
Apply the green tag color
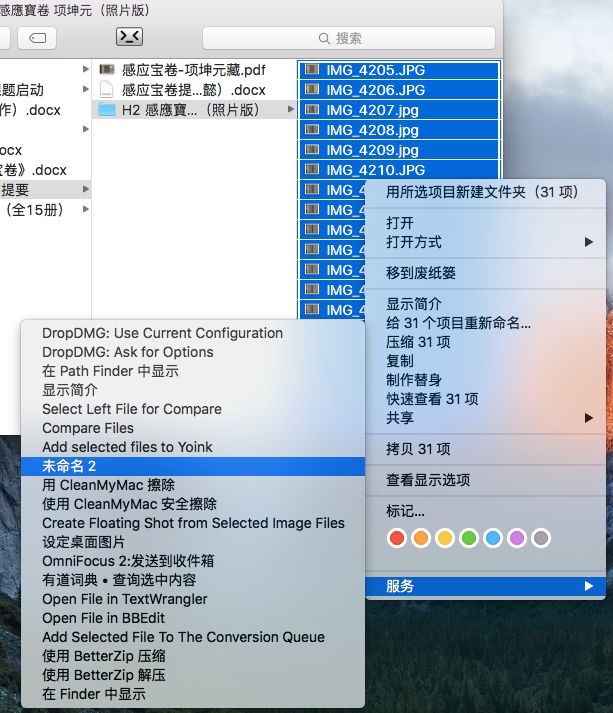click(468, 539)
